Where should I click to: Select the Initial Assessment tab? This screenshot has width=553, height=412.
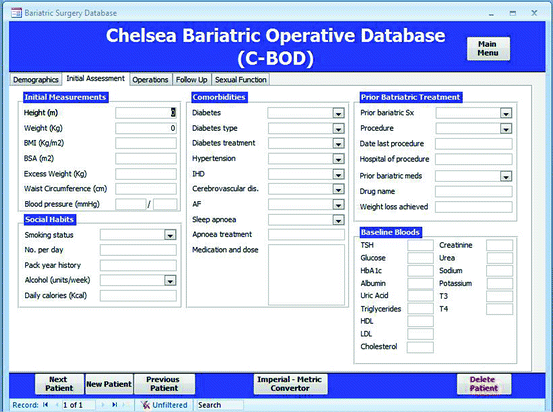(96, 78)
